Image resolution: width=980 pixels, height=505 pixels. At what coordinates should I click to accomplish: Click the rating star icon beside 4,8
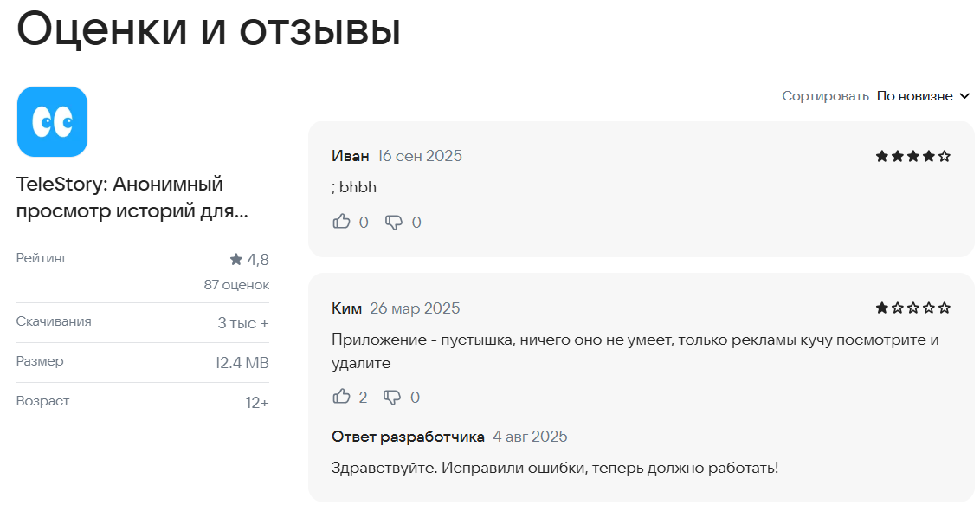coord(235,259)
